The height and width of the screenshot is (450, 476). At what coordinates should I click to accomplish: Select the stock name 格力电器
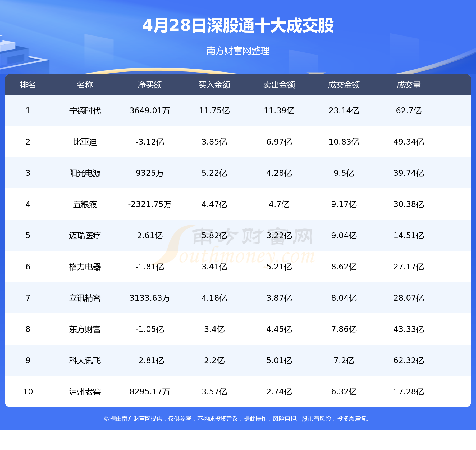[x=85, y=267]
